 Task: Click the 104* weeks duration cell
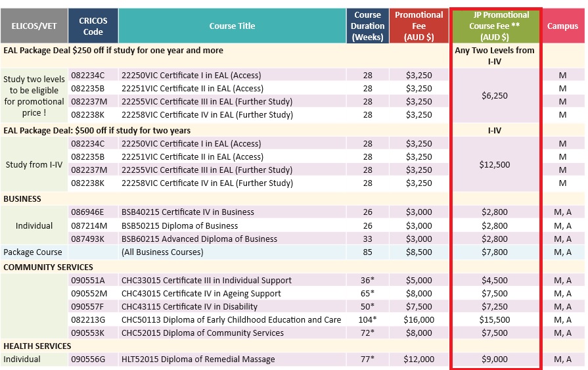[x=367, y=319]
